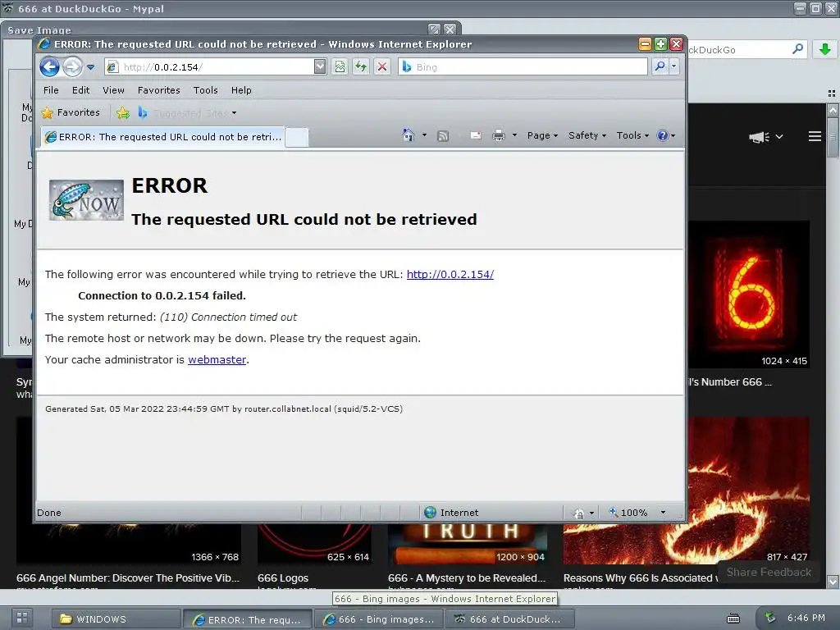Click the Mypal search magnifier icon
The width and height of the screenshot is (840, 630).
coord(797,49)
